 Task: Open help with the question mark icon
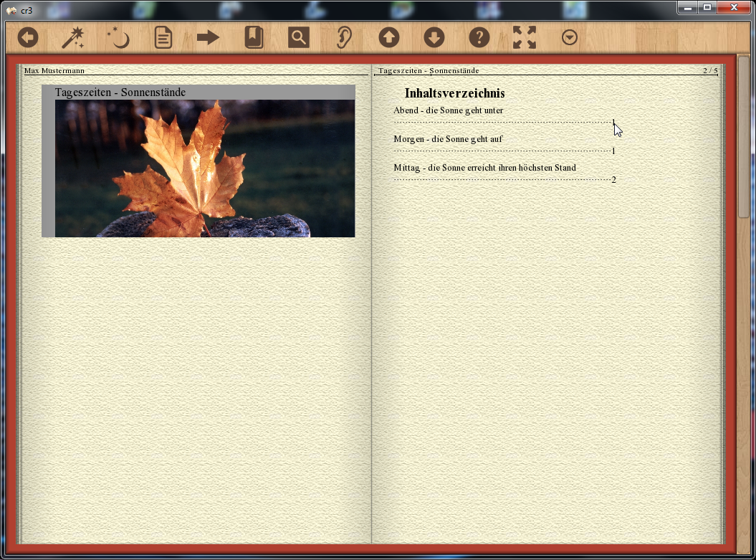click(x=479, y=37)
